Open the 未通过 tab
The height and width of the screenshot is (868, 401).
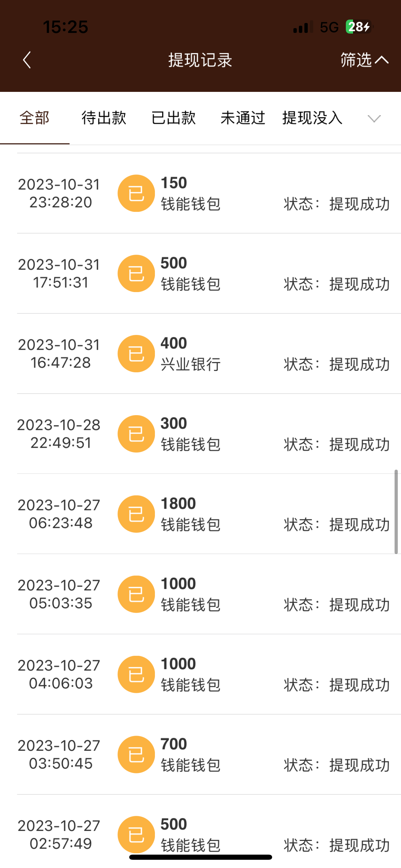(x=243, y=118)
